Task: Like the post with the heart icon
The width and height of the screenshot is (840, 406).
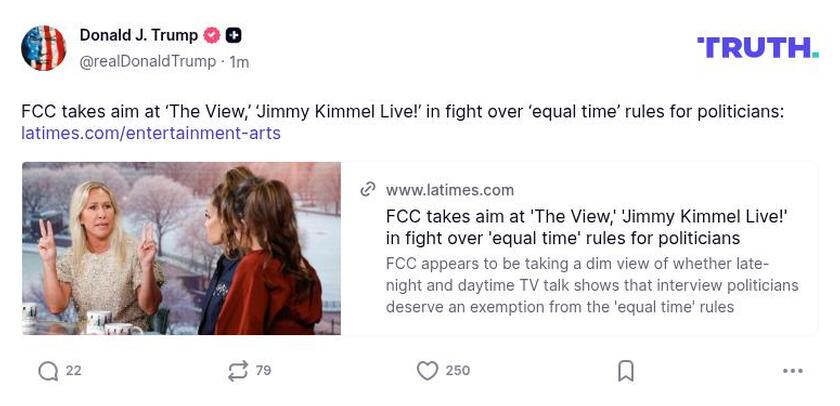Action: 427,371
